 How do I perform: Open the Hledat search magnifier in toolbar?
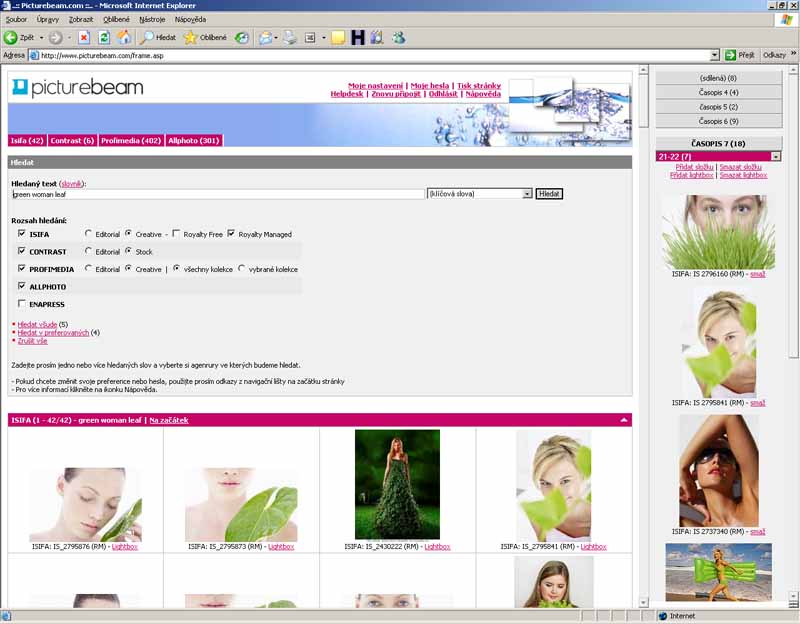148,37
